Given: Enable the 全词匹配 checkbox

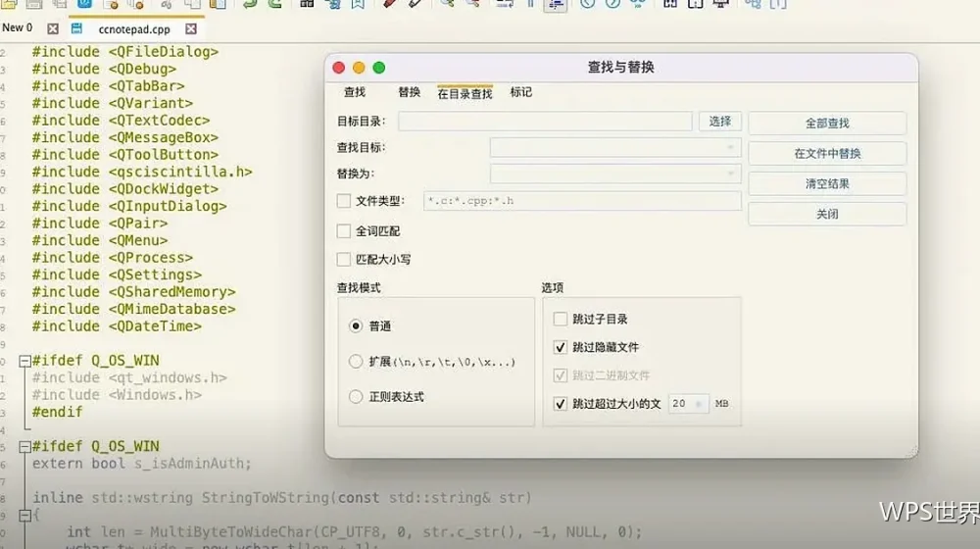Looking at the screenshot, I should 344,231.
